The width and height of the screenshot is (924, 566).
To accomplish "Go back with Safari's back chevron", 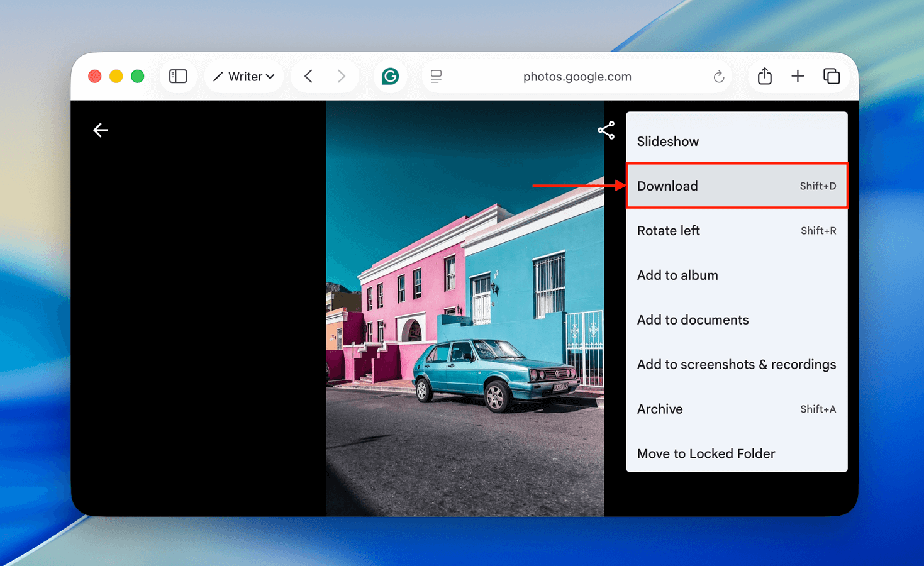I will [309, 77].
